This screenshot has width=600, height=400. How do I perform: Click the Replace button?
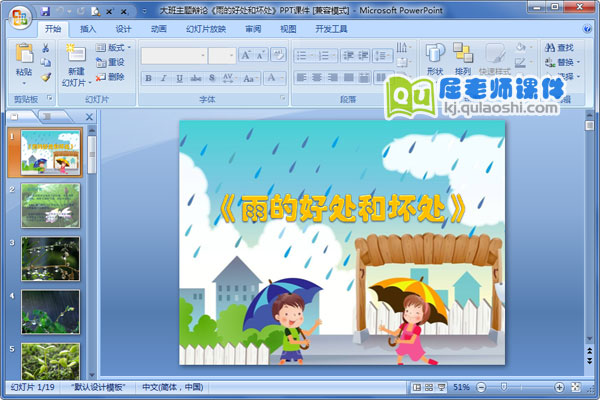pos(562,62)
